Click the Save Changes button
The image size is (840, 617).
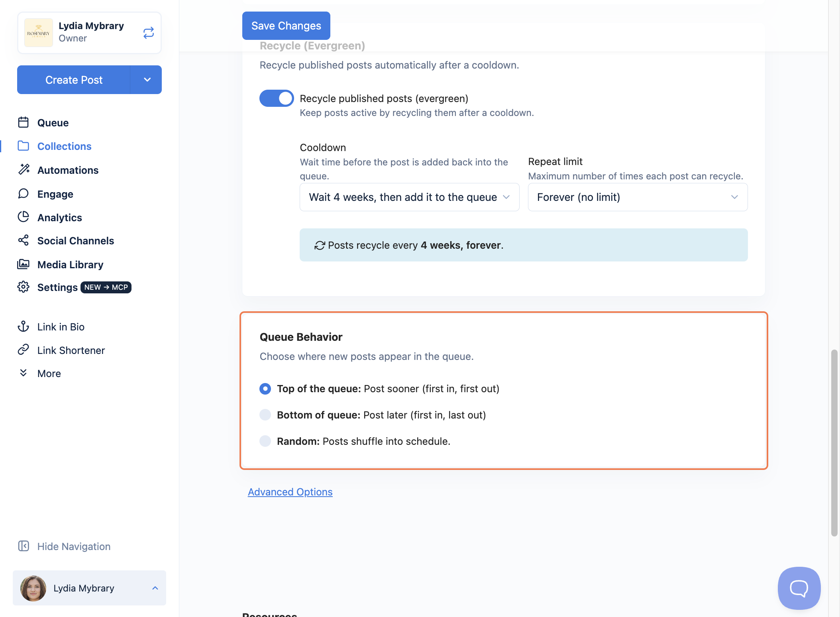point(286,26)
